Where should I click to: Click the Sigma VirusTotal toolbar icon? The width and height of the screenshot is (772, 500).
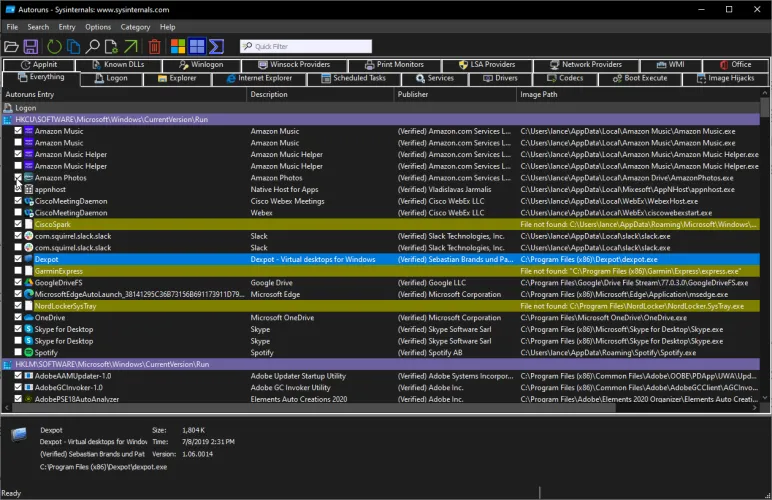(217, 46)
